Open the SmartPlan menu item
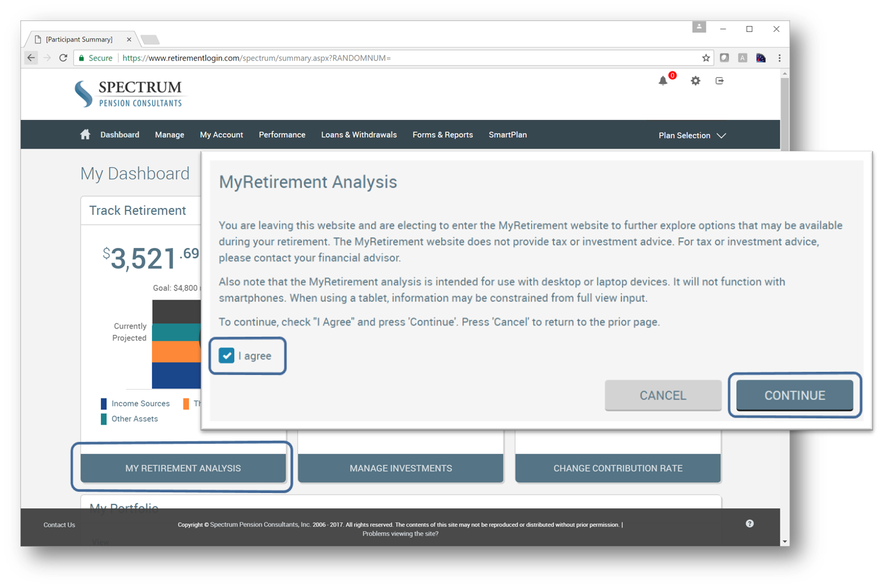This screenshot has height=588, width=880. click(x=507, y=135)
